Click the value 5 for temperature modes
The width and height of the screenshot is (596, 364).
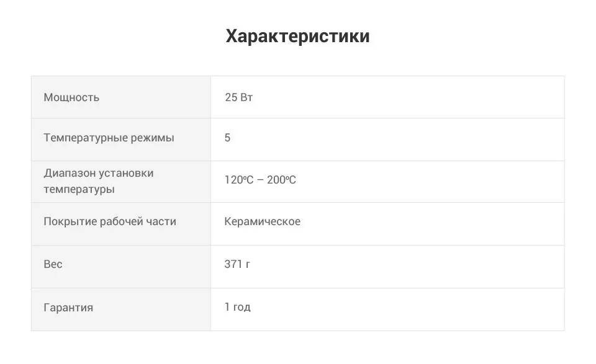[227, 138]
